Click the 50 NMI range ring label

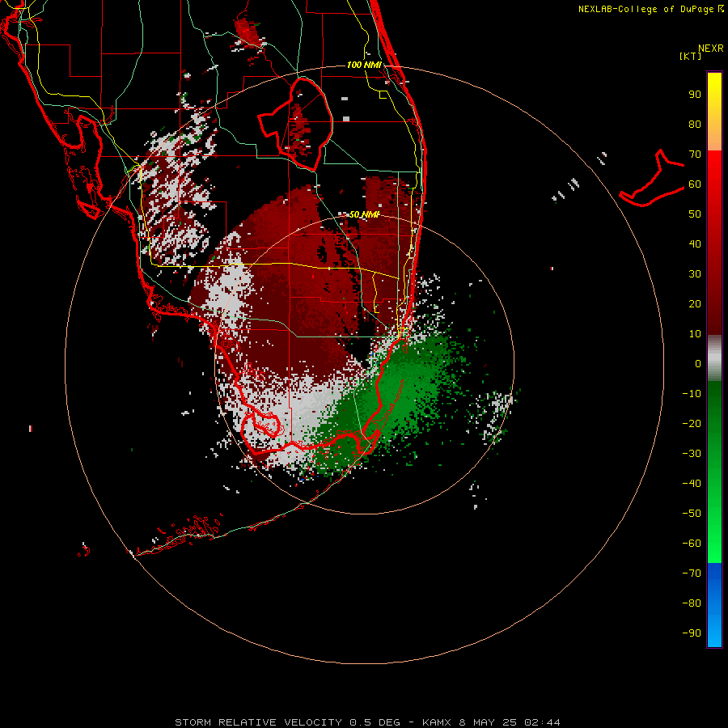click(364, 214)
